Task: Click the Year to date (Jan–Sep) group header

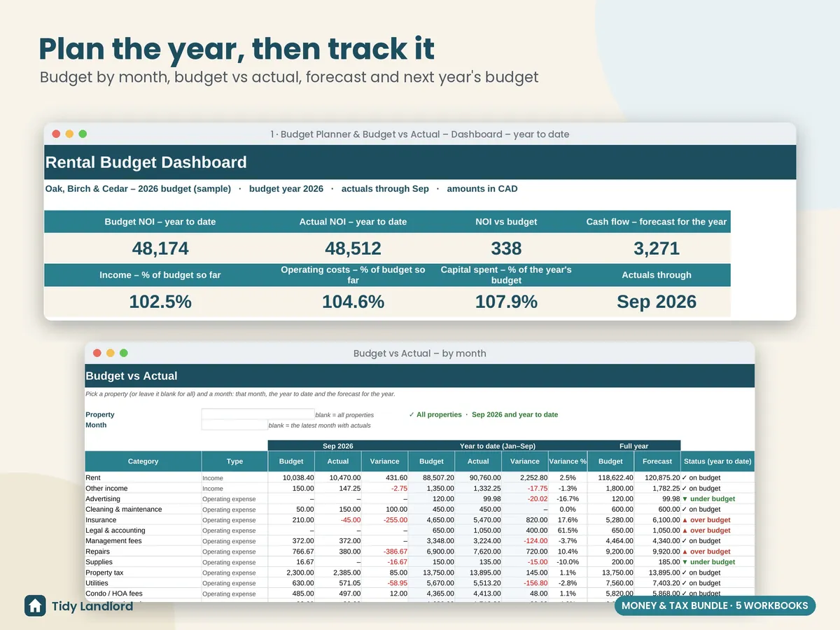Action: click(x=498, y=446)
